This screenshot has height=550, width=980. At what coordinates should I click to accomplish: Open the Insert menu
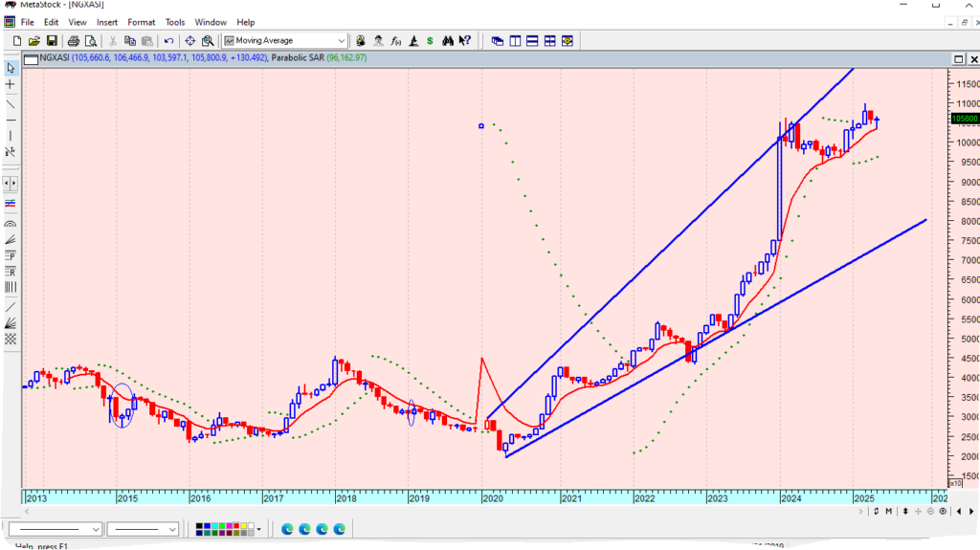[107, 22]
